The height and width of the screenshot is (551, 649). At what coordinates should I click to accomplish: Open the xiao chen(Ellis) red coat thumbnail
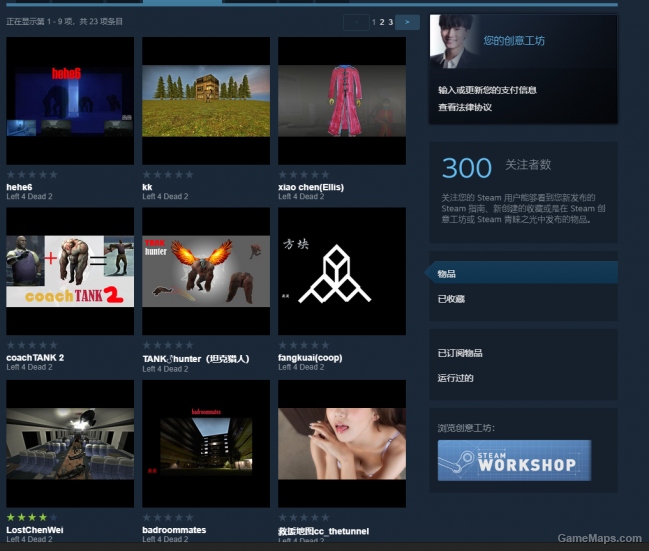342,101
